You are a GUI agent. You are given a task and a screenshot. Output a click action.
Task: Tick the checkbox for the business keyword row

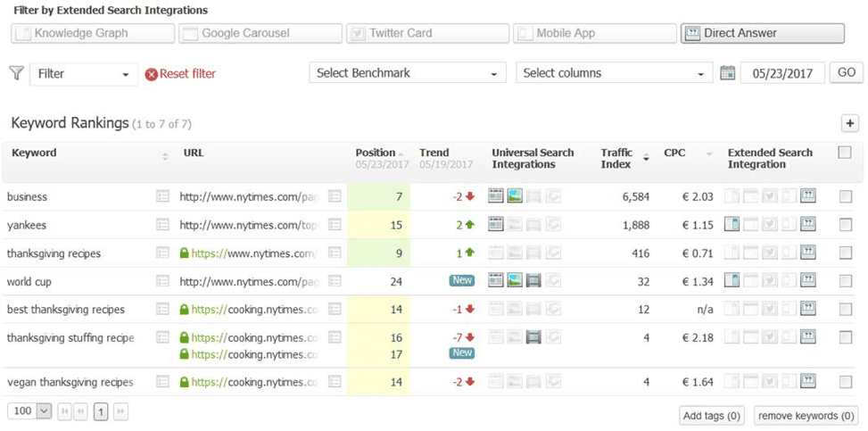pos(846,196)
